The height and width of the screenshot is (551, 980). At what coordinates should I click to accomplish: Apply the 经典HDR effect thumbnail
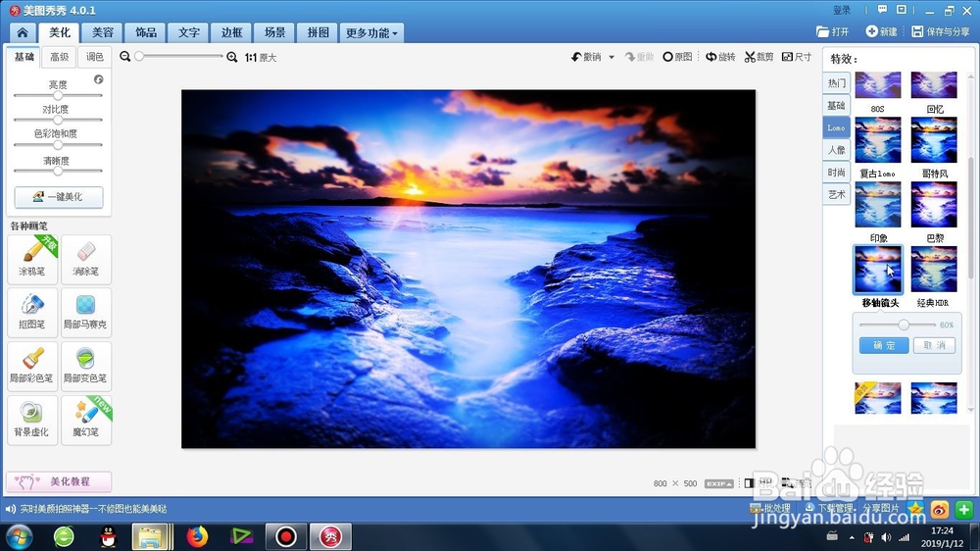click(934, 269)
